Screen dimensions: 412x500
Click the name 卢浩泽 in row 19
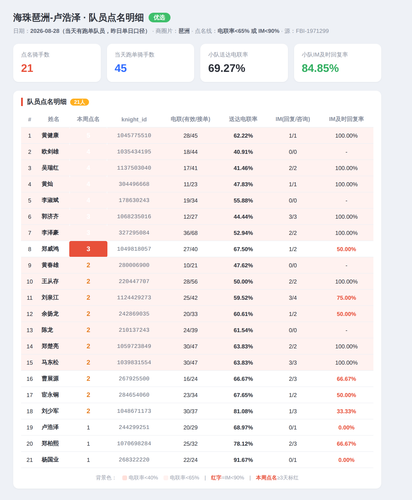point(50,427)
